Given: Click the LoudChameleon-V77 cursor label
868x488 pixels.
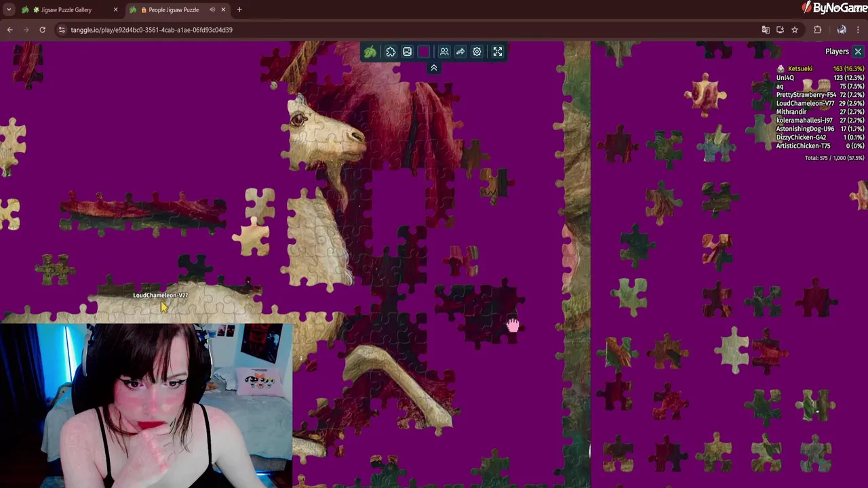Looking at the screenshot, I should click(161, 295).
